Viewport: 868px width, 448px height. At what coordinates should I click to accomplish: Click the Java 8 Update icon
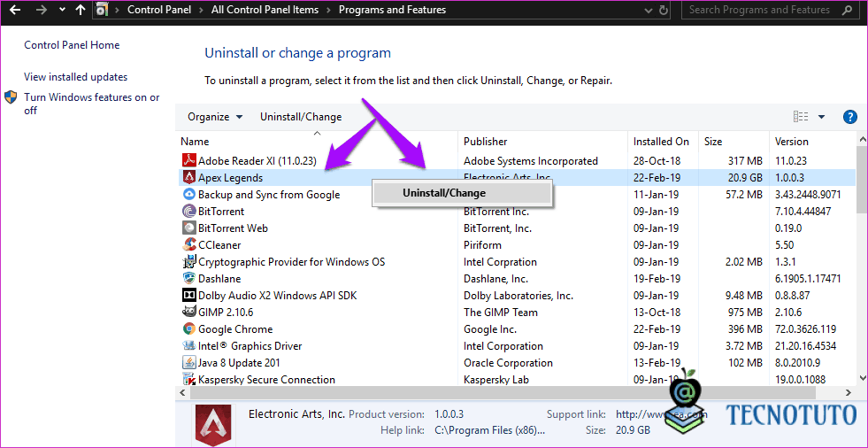click(189, 363)
